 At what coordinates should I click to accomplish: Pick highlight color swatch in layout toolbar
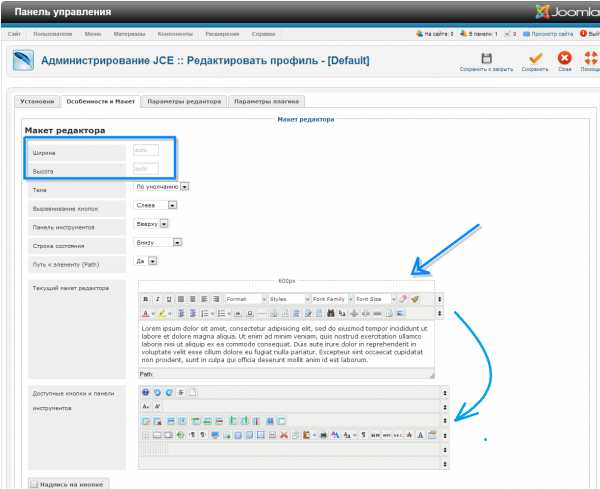[x=162, y=314]
